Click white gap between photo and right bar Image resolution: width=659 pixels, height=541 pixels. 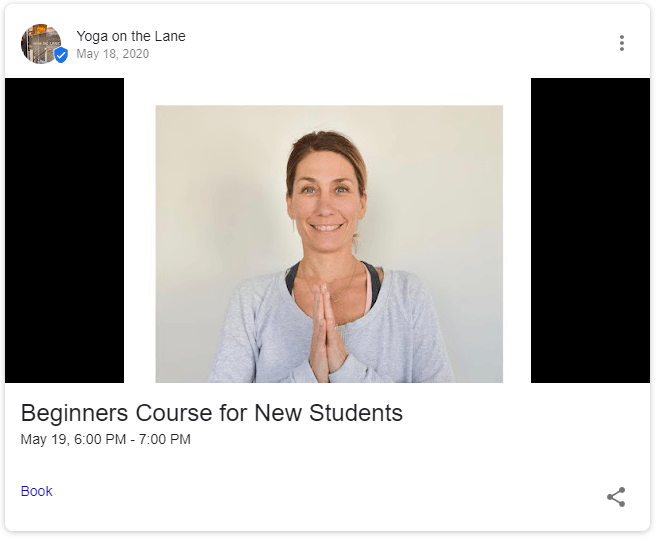(x=517, y=230)
